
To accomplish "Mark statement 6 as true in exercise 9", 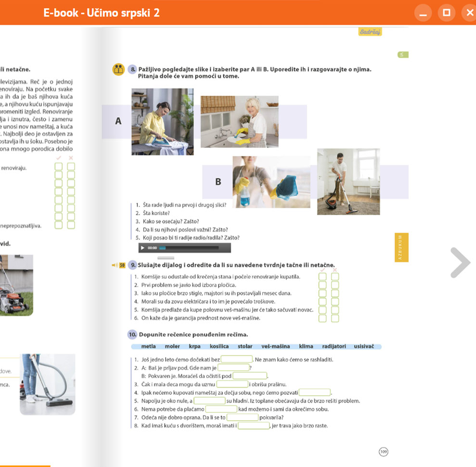I will [322, 318].
